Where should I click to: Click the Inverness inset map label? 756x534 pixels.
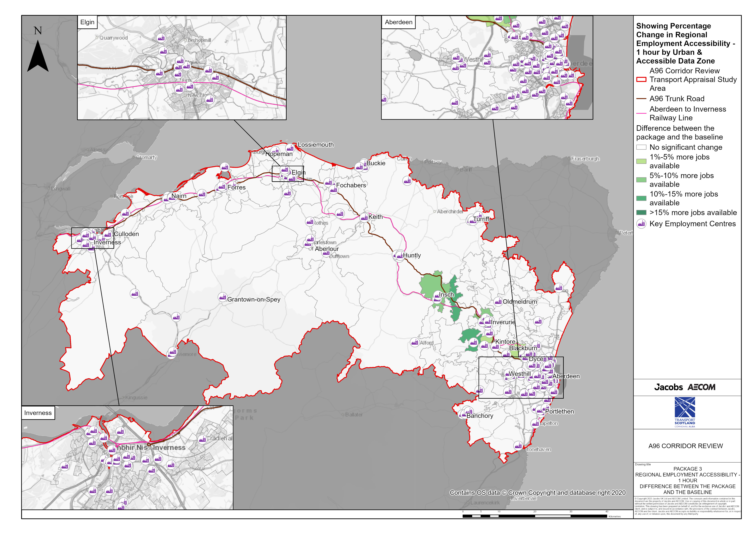(38, 413)
